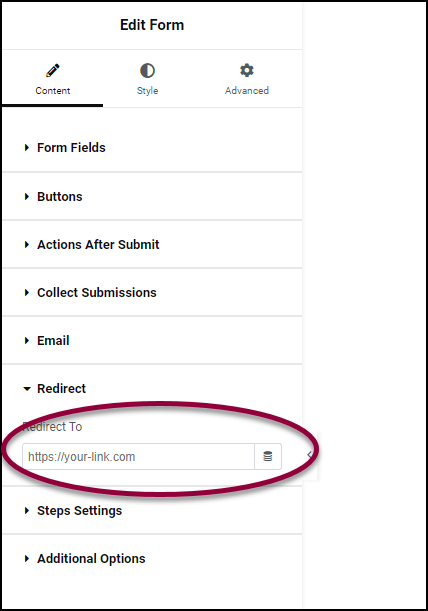The image size is (428, 611).
Task: Open Steps Settings section
Action: (152, 510)
